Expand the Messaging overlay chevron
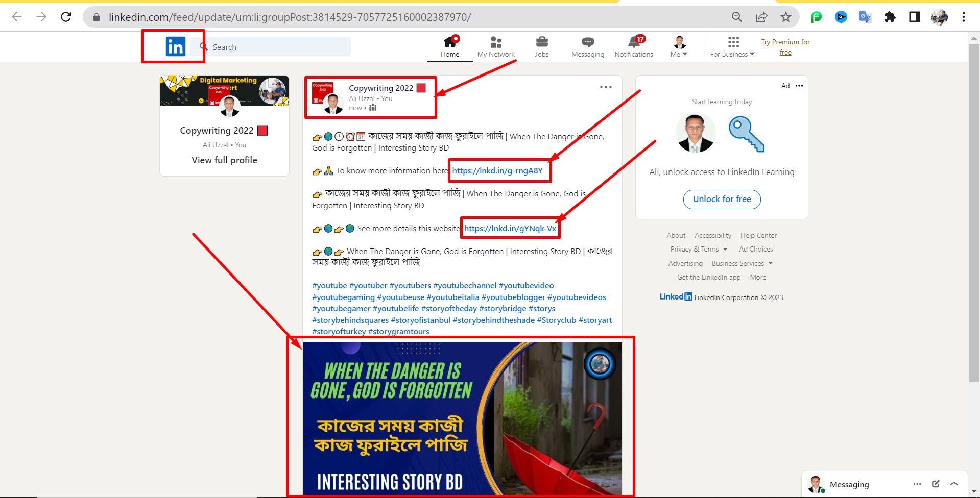The height and width of the screenshot is (498, 980). [954, 484]
